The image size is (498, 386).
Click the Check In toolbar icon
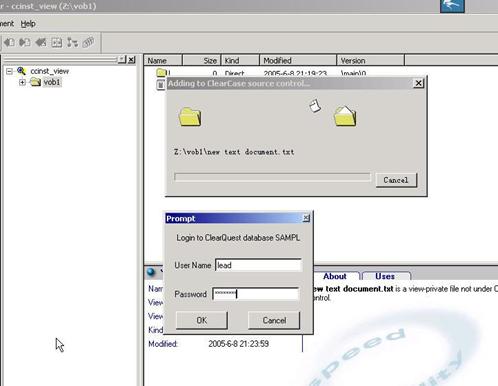(x=25, y=43)
